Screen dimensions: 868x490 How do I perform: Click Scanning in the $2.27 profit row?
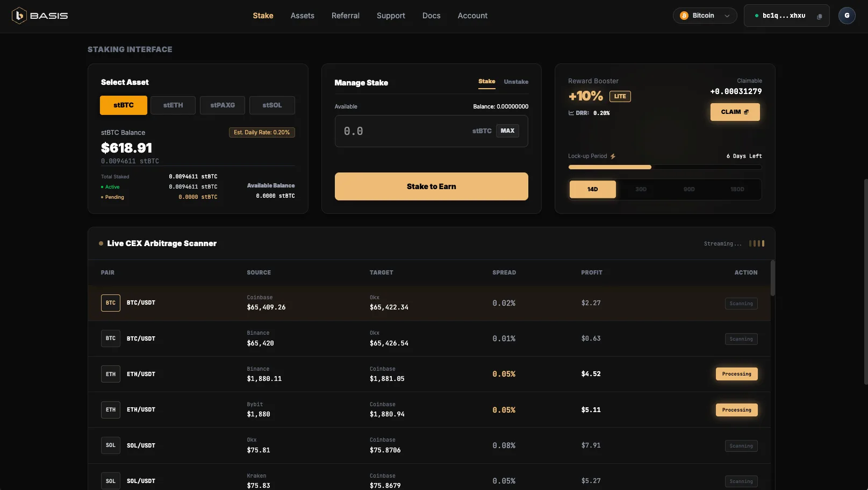(741, 304)
